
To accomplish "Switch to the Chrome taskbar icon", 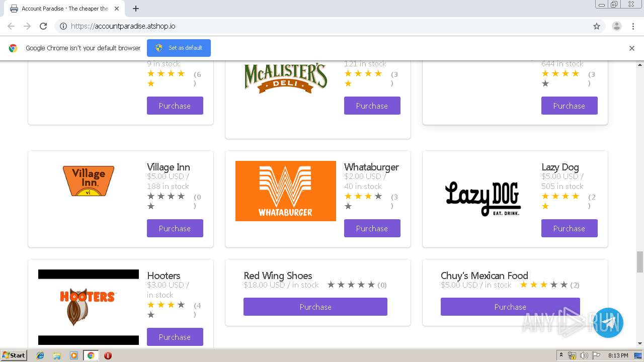I will point(91,355).
